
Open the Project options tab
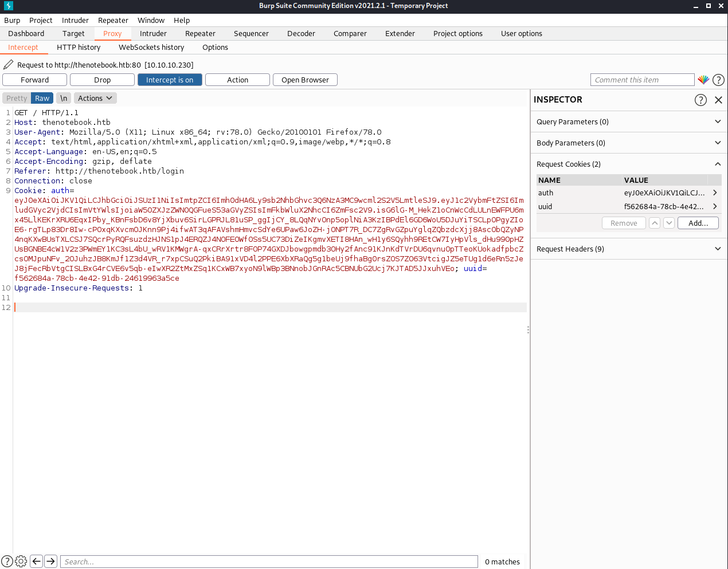[458, 33]
